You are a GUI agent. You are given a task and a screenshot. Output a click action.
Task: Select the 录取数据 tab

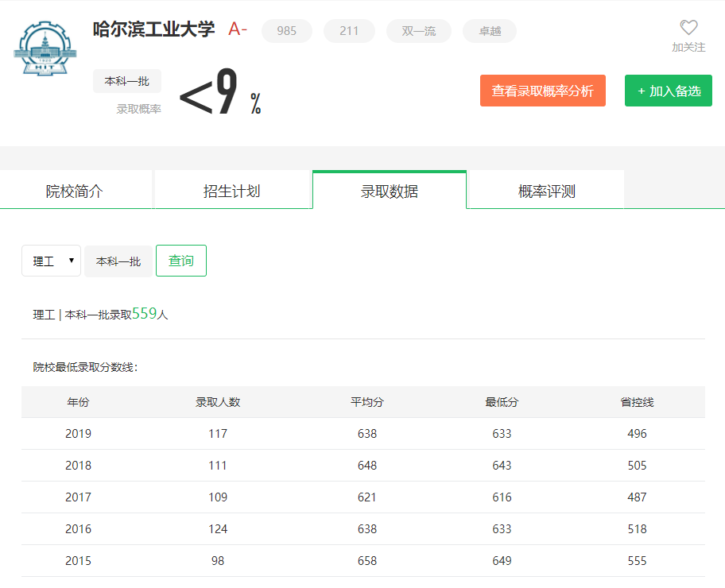click(x=390, y=191)
